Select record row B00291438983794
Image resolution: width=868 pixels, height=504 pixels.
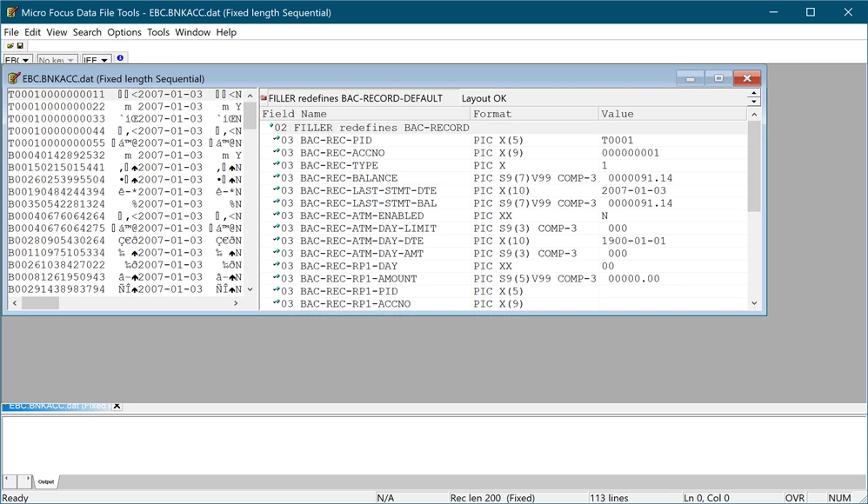125,289
